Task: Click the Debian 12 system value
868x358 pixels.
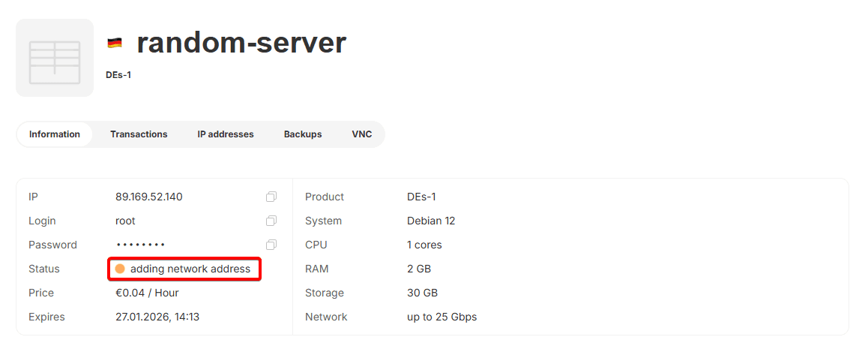Action: 431,221
